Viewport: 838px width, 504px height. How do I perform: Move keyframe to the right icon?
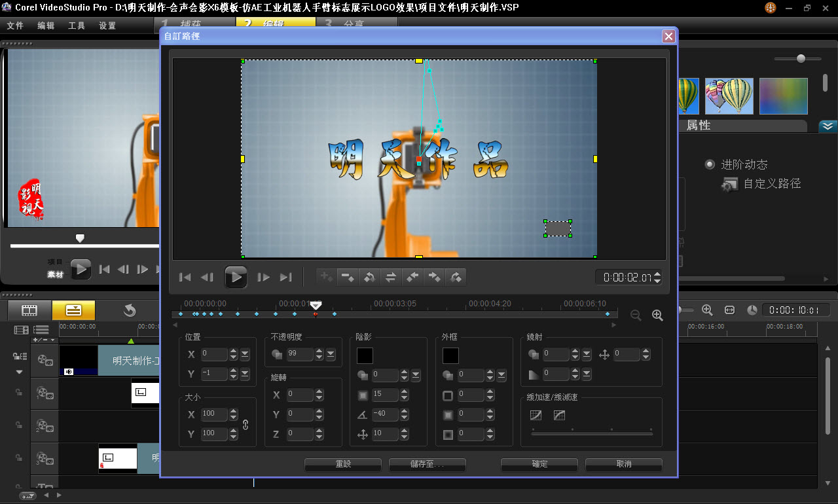434,278
